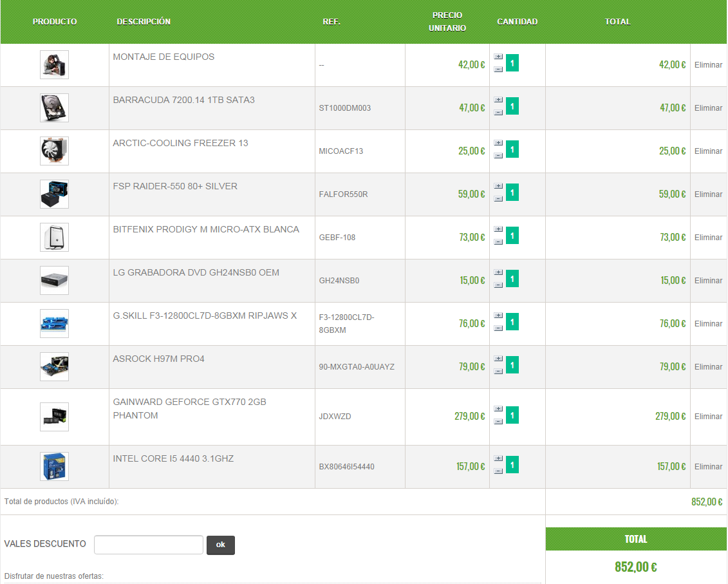Remove GAINWARD GTX770 via Eliminar
The height and width of the screenshot is (584, 728).
point(708,417)
